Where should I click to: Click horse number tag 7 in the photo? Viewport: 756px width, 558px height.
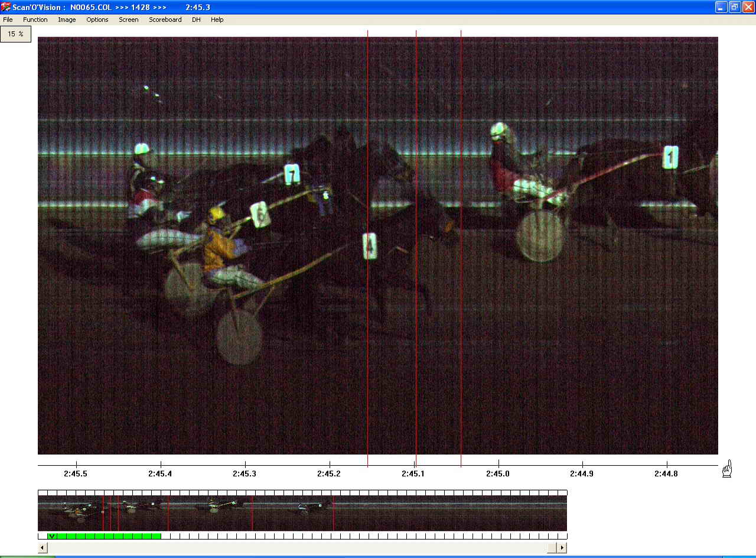pyautogui.click(x=292, y=174)
